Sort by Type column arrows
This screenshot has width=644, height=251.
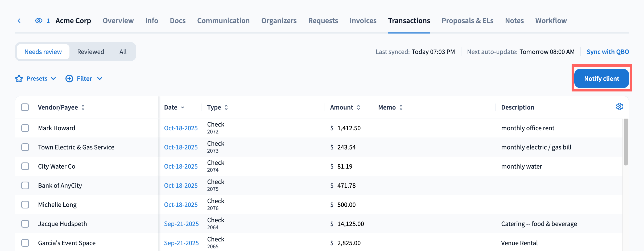226,107
